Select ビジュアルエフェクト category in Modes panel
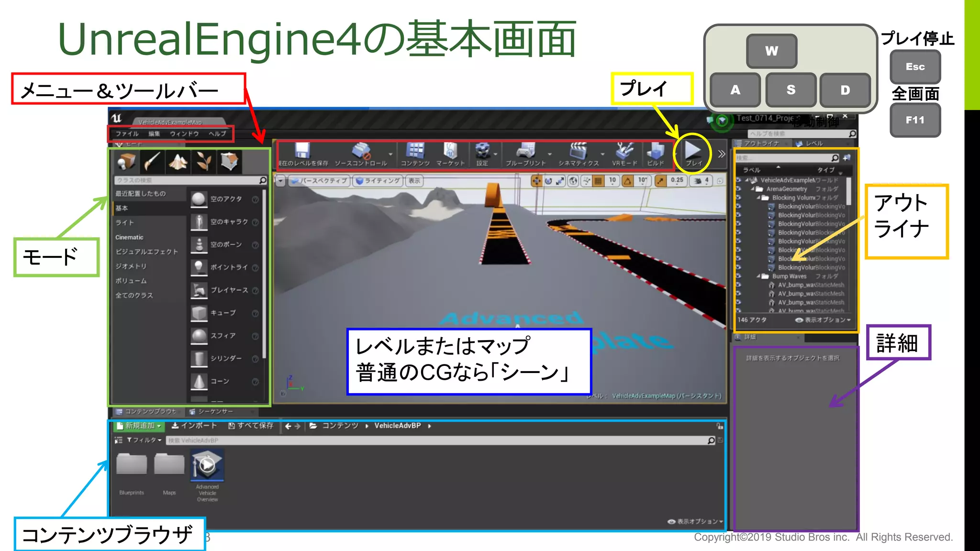 146,252
